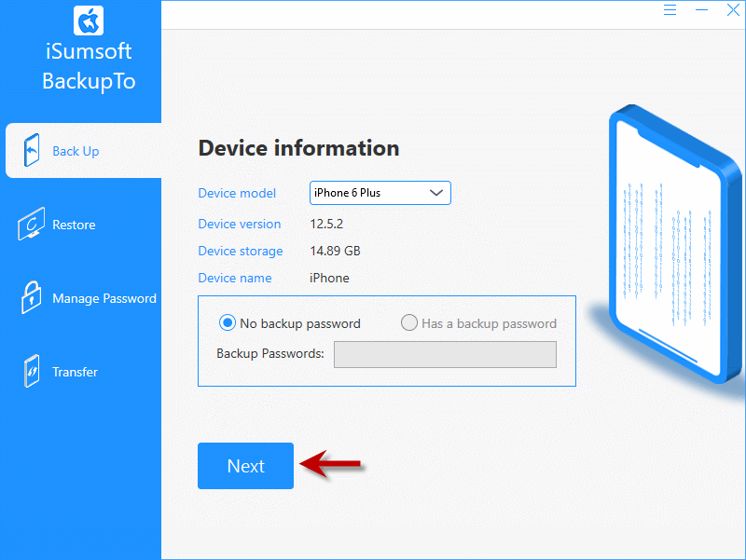Click the version value 12.5.2

click(x=326, y=224)
